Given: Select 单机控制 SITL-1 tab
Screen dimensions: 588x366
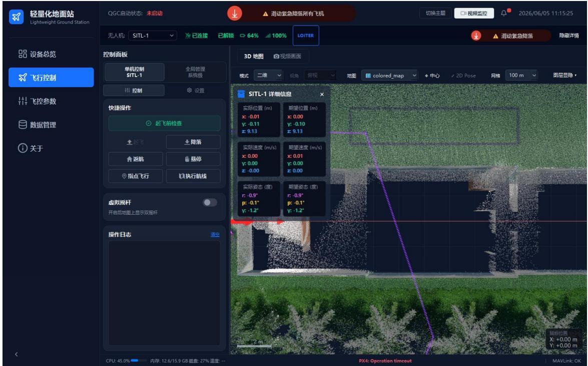Looking at the screenshot, I should coord(134,72).
